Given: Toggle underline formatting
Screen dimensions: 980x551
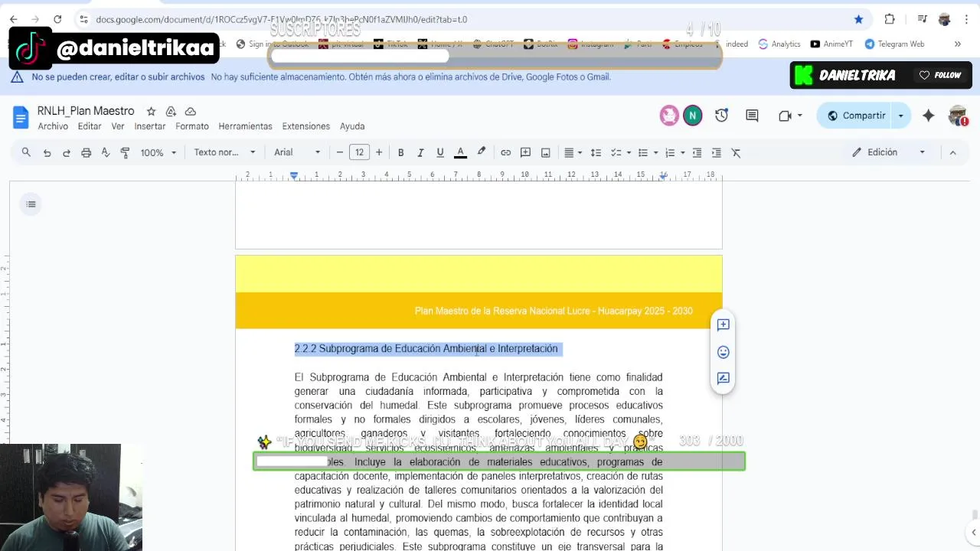Looking at the screenshot, I should coord(440,152).
